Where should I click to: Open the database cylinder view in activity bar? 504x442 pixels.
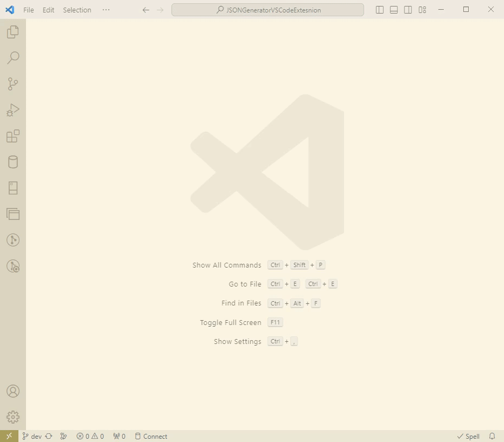[x=13, y=162]
